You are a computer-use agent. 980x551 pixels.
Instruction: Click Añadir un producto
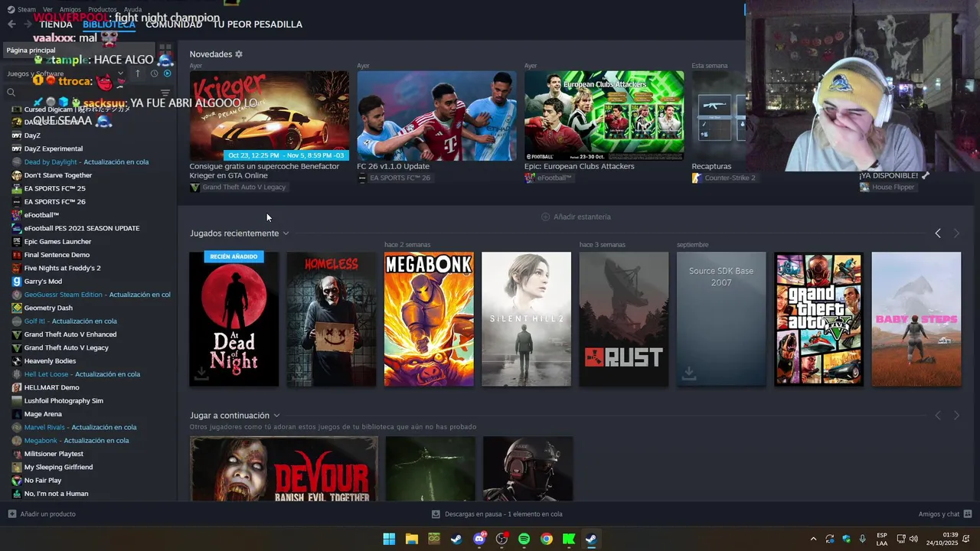coord(41,514)
